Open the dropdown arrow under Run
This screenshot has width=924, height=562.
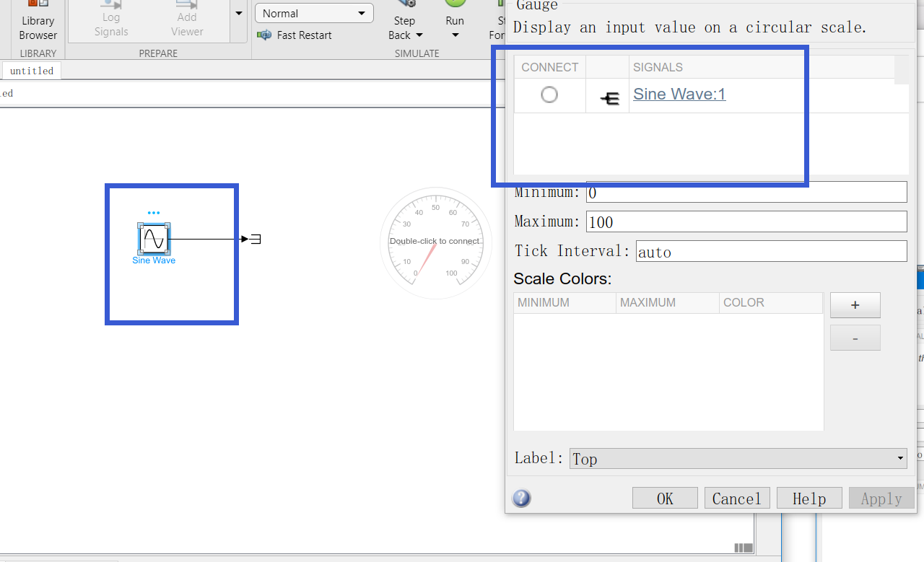click(x=455, y=35)
